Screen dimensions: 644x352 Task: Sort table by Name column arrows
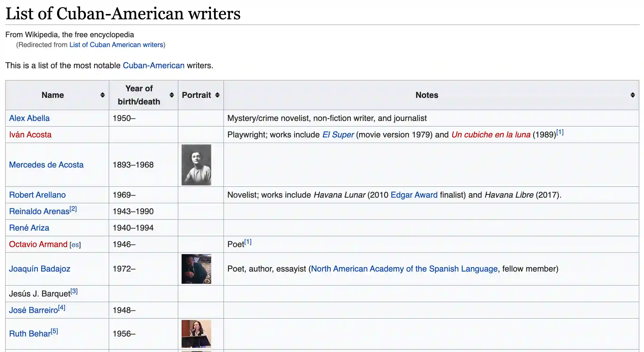pos(103,95)
